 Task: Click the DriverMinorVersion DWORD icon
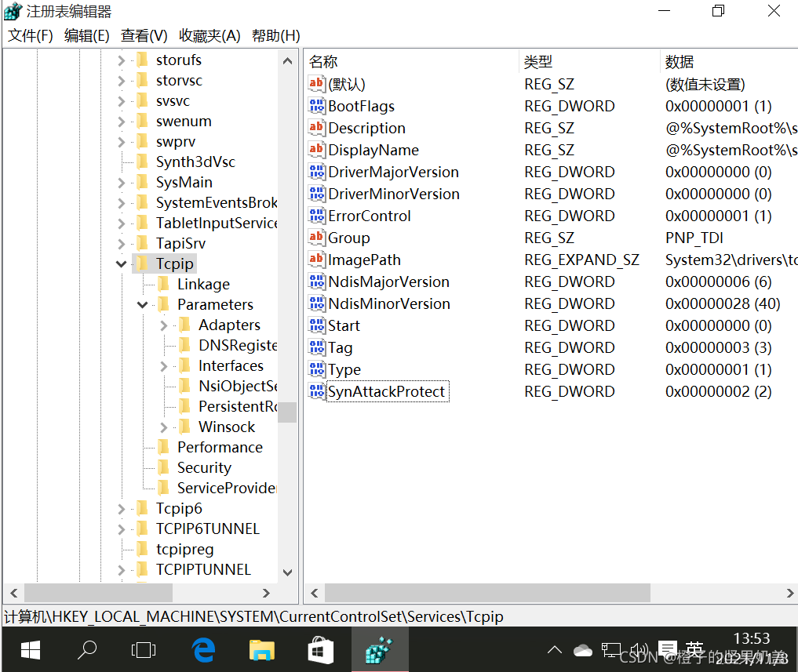(x=316, y=194)
